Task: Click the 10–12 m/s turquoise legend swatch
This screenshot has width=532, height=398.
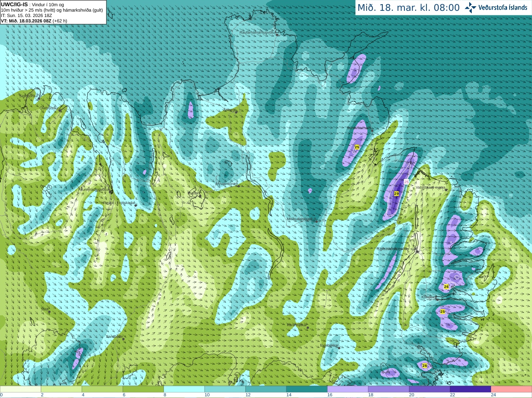Action: 225,389
